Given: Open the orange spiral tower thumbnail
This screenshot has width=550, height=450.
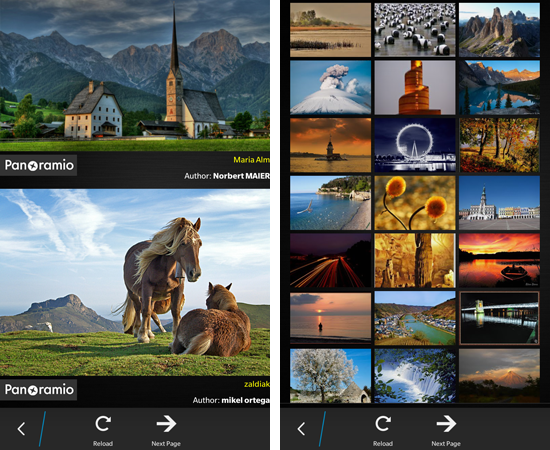Looking at the screenshot, I should coord(415,87).
